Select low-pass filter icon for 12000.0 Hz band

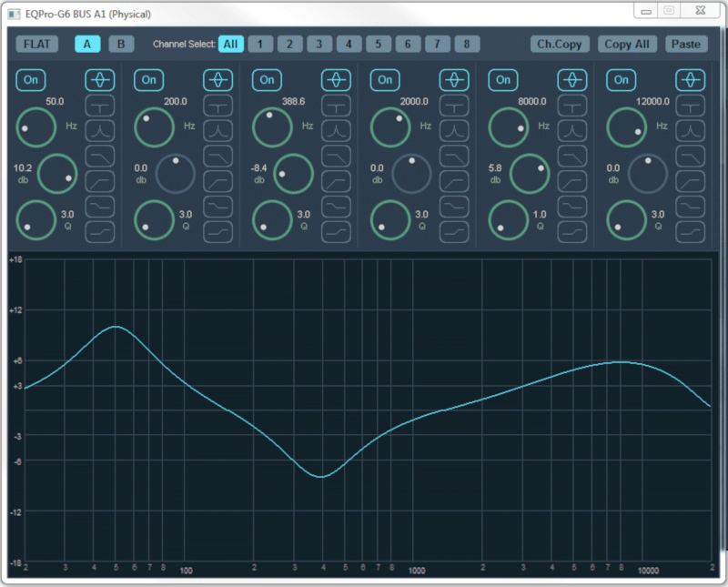[691, 156]
